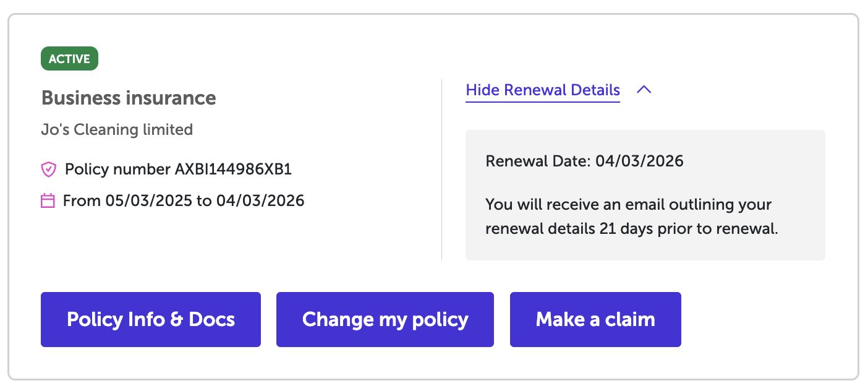Viewport: 868px width, 391px height.
Task: Click the date 04/03/2026 in the grey box
Action: [x=639, y=161]
